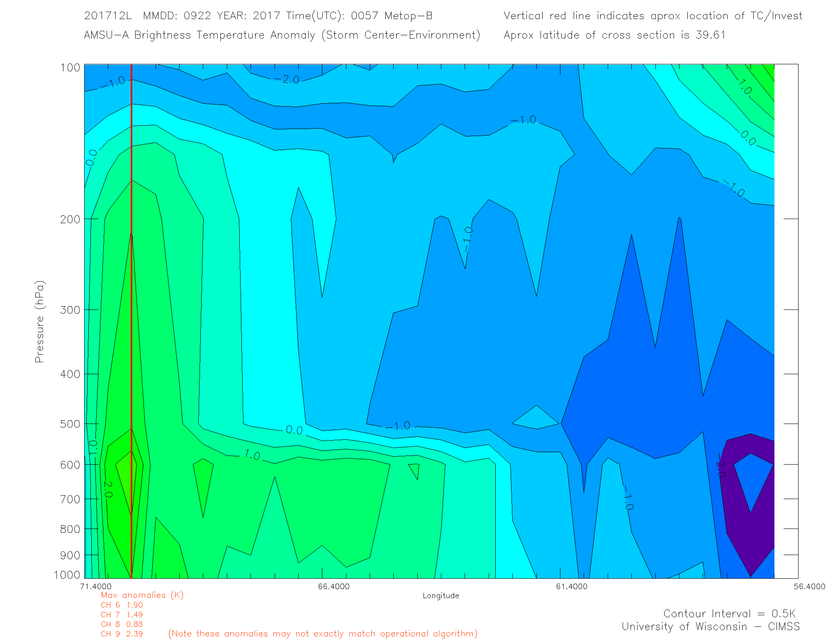Click the 66.4000 longitude axis label

334,586
